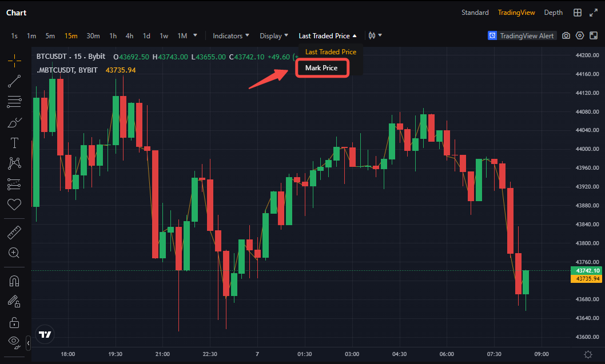Hide all drawings with eye icon

point(15,342)
